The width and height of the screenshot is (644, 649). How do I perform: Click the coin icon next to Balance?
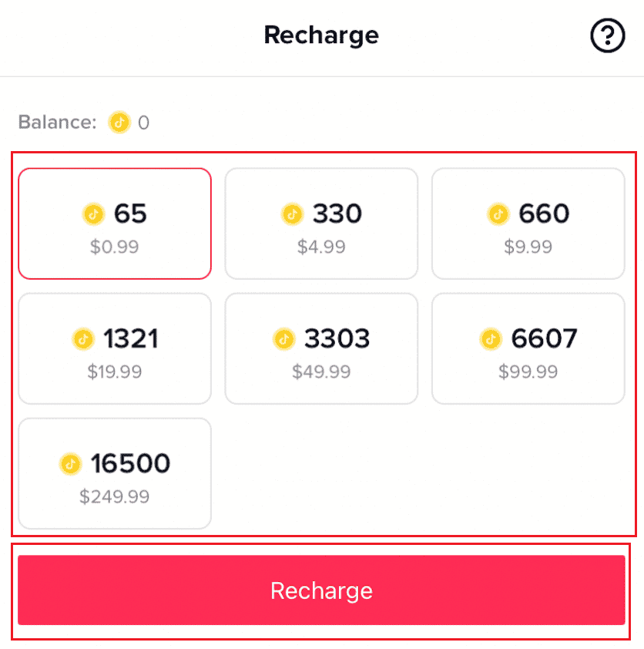tap(119, 123)
